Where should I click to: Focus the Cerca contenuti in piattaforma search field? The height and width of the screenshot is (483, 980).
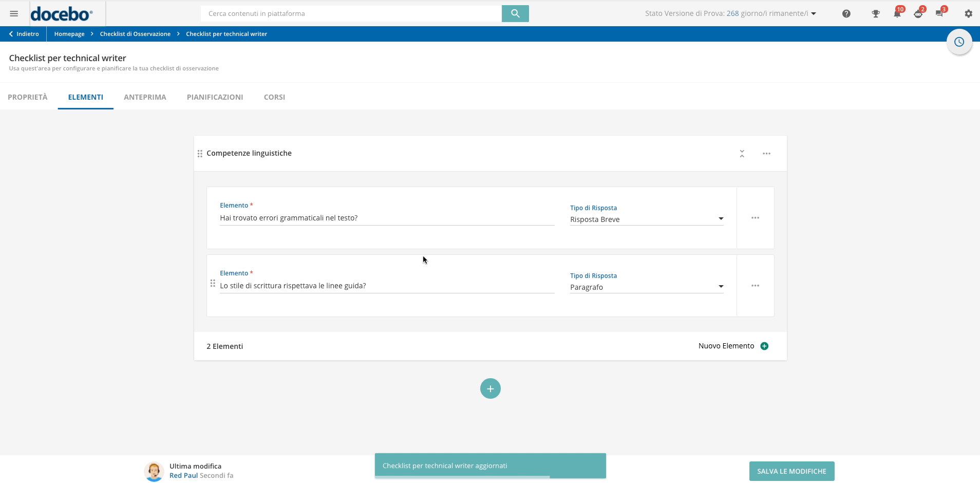(351, 13)
